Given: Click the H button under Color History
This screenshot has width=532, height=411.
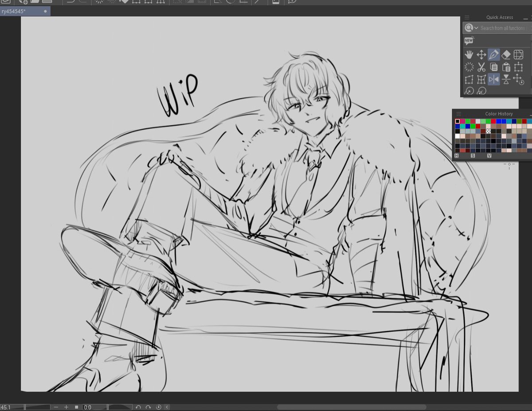Looking at the screenshot, I should point(456,155).
